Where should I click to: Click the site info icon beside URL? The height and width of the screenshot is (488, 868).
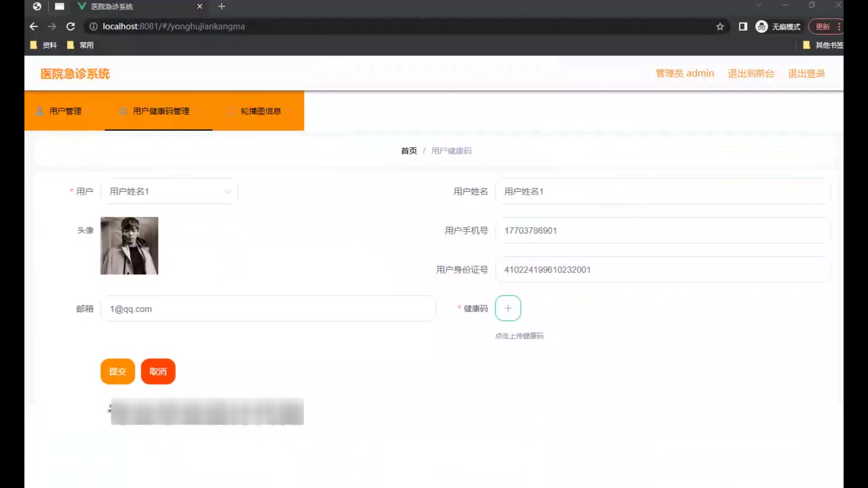[94, 27]
